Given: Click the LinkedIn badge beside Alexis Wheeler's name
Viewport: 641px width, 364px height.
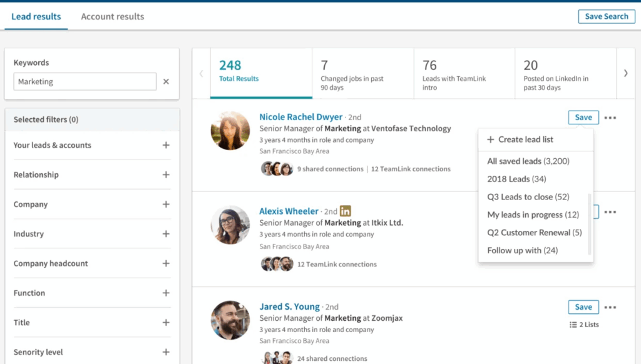Looking at the screenshot, I should click(x=345, y=211).
